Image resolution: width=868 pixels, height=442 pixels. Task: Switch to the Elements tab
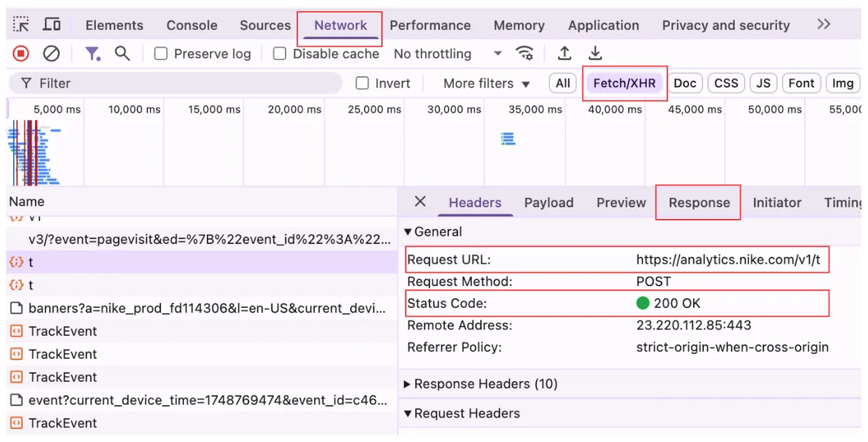(114, 25)
